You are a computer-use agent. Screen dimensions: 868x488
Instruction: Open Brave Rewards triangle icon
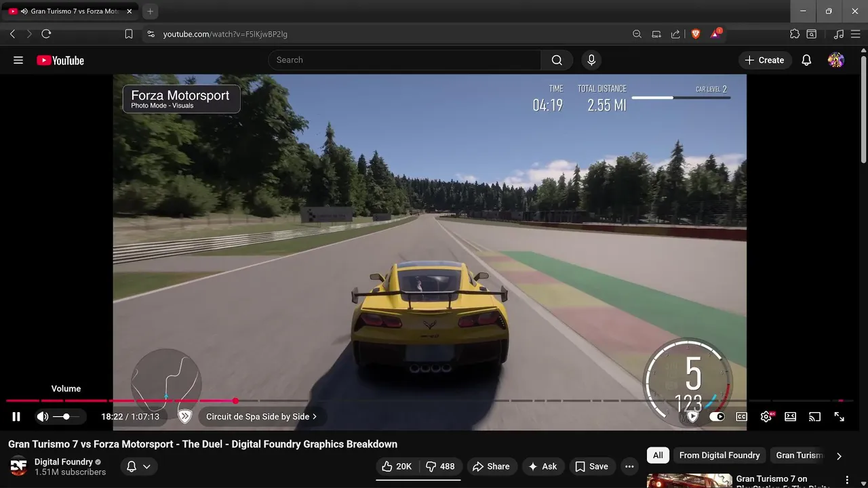[715, 34]
